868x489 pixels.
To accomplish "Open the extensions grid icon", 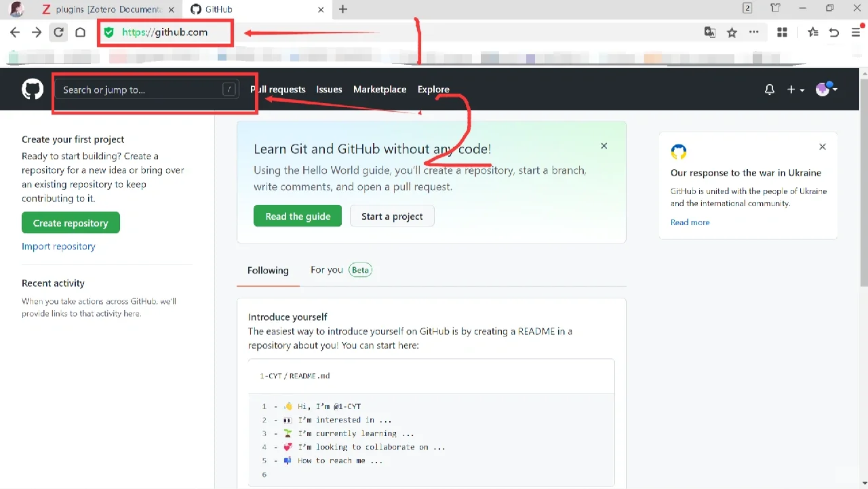I will 782,32.
